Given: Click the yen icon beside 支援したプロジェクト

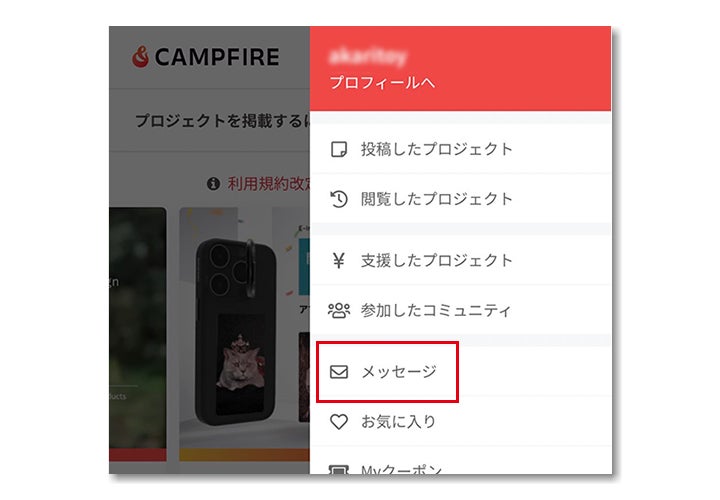Looking at the screenshot, I should [x=339, y=260].
